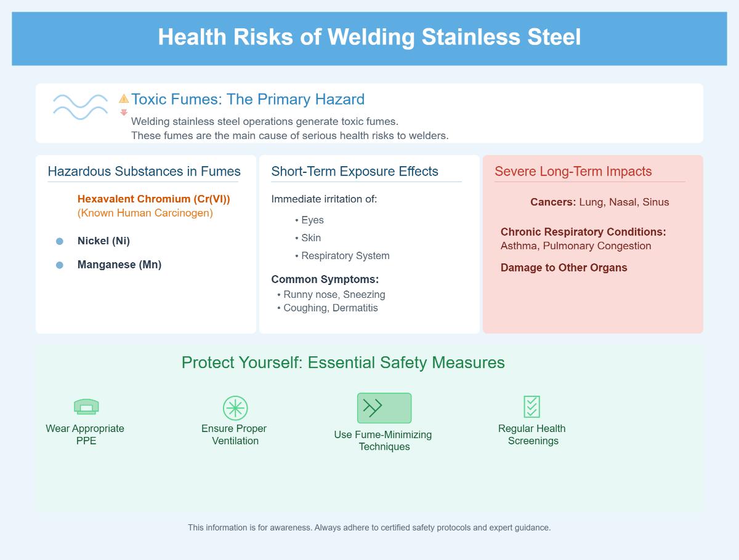The image size is (739, 560).
Task: Click the blue bullet beside Nickel (Ni)
Action: tap(60, 241)
